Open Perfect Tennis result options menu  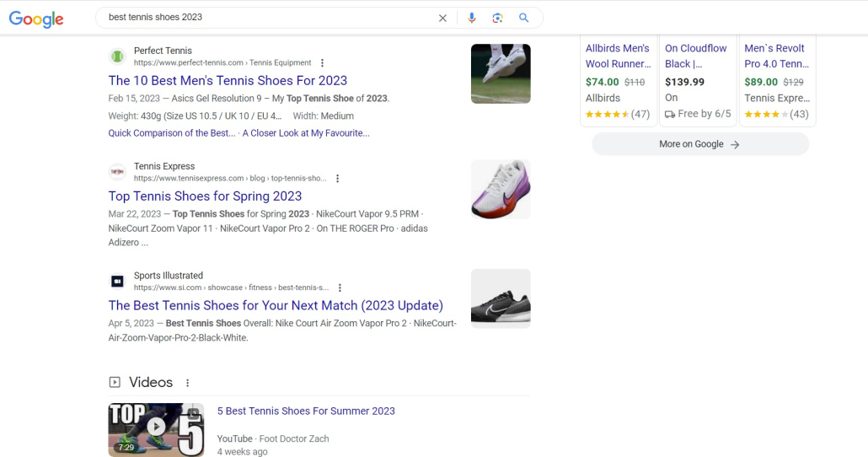pyautogui.click(x=322, y=62)
